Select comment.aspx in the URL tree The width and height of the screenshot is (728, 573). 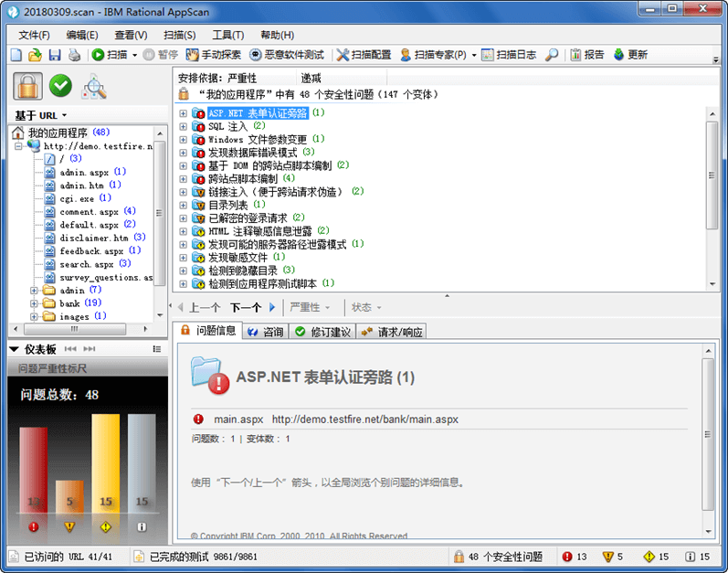(90, 212)
